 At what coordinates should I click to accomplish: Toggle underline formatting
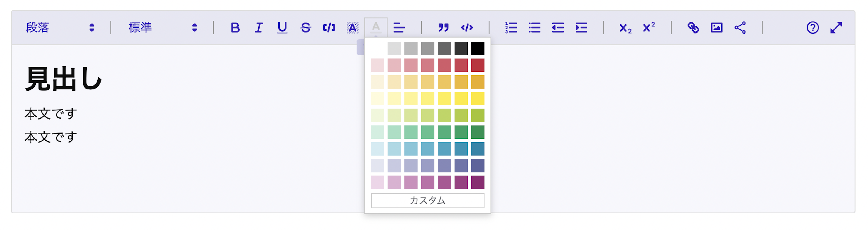point(282,27)
